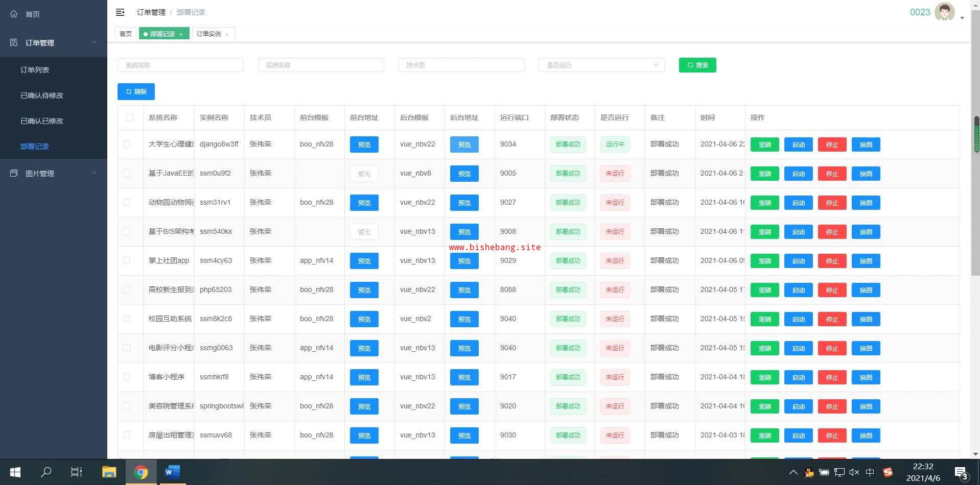Open Windows taskbar search
Viewport: 980px width, 485px height.
pyautogui.click(x=46, y=472)
